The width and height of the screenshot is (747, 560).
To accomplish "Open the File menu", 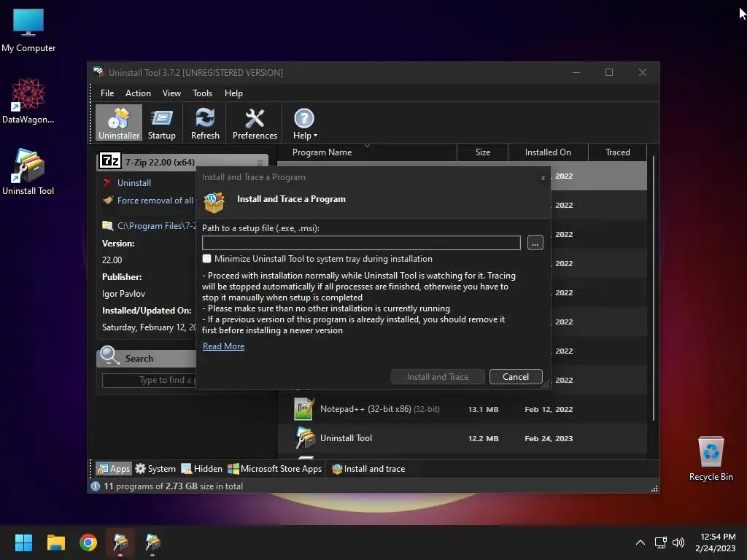I will click(x=107, y=93).
